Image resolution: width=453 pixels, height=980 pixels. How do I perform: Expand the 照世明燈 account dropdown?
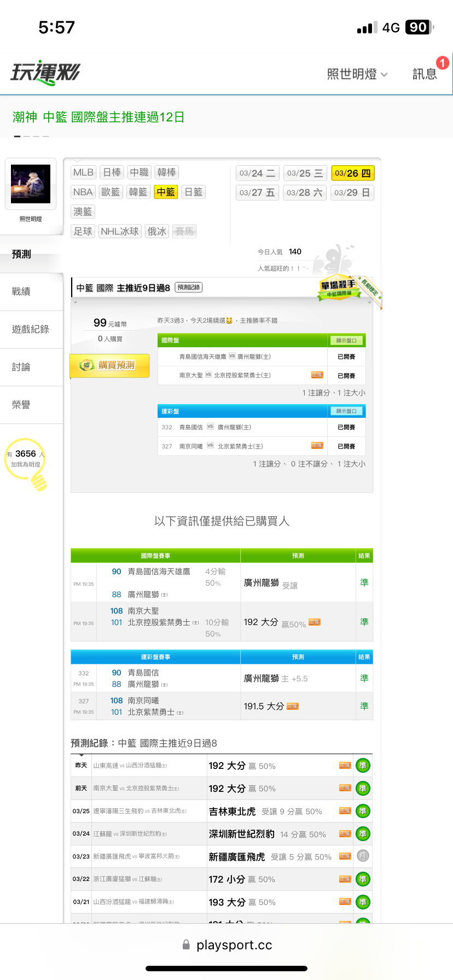click(x=357, y=74)
